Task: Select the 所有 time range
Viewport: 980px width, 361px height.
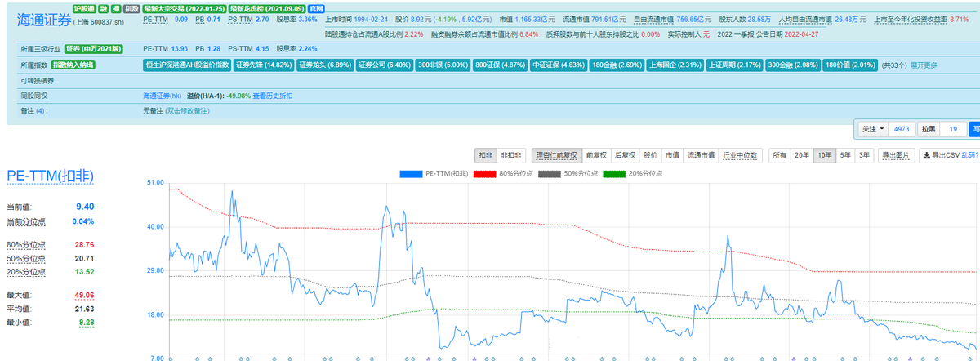Action: [780, 154]
